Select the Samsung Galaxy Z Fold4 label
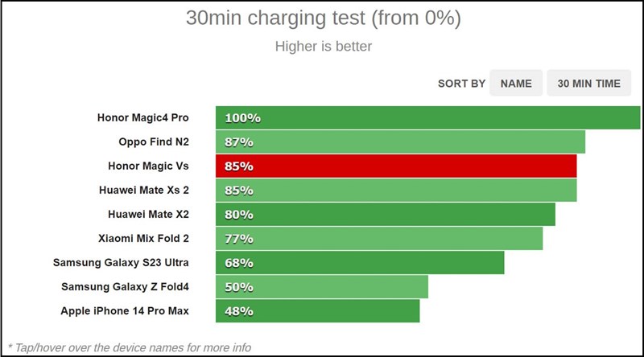 point(125,287)
